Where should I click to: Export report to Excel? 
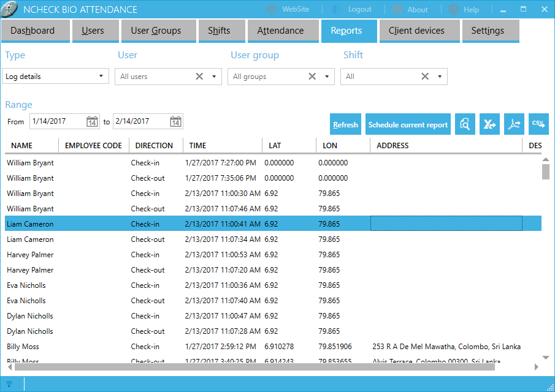489,124
